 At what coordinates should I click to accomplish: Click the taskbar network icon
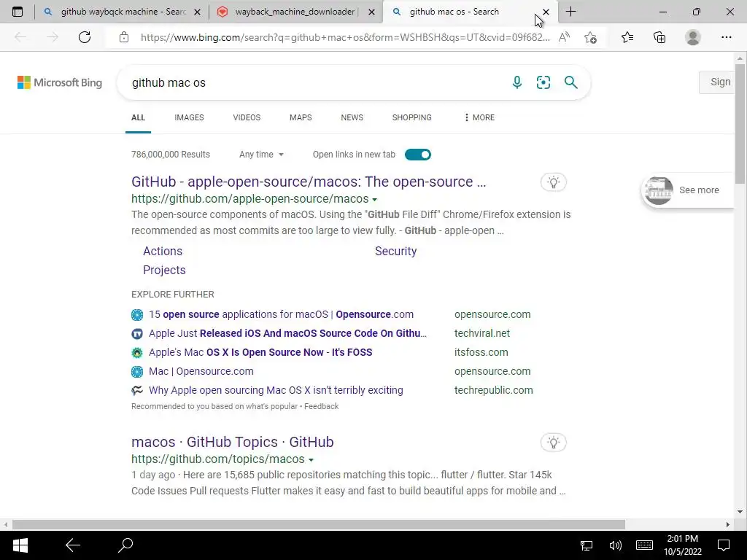(x=587, y=545)
